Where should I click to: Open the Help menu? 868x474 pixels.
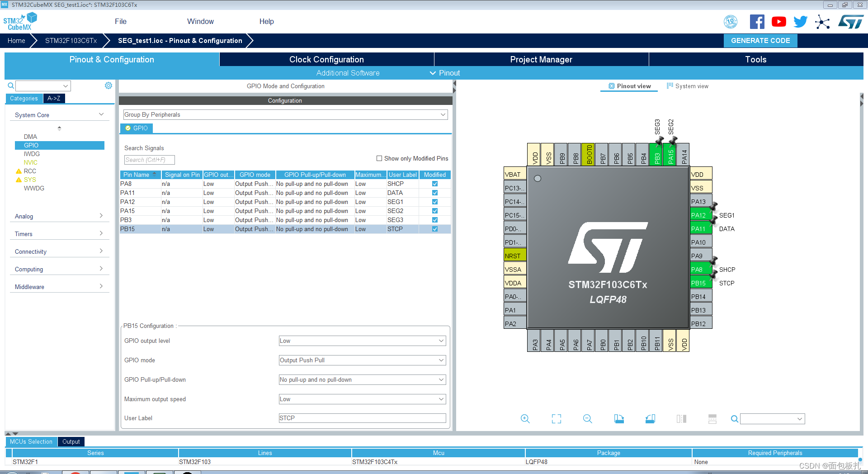coord(266,21)
